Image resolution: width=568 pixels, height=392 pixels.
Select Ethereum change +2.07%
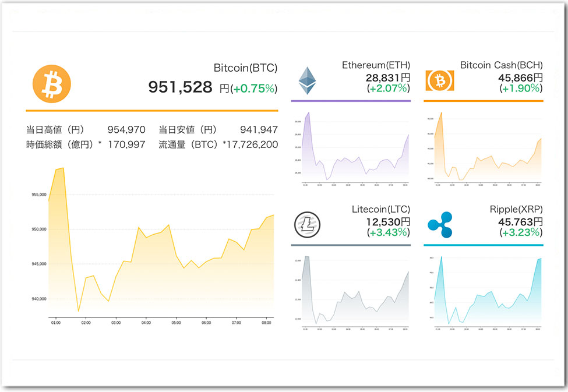point(389,89)
